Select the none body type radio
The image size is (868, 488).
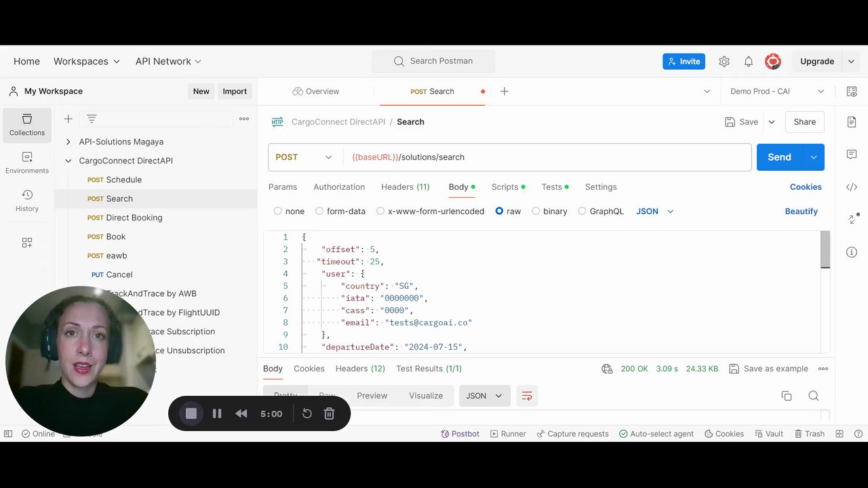coord(278,211)
